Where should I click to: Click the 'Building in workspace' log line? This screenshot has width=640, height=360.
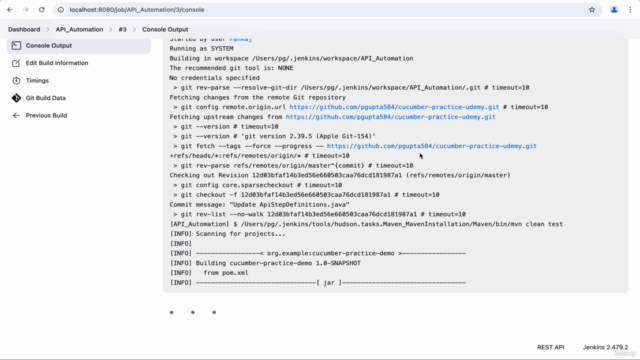click(291, 58)
